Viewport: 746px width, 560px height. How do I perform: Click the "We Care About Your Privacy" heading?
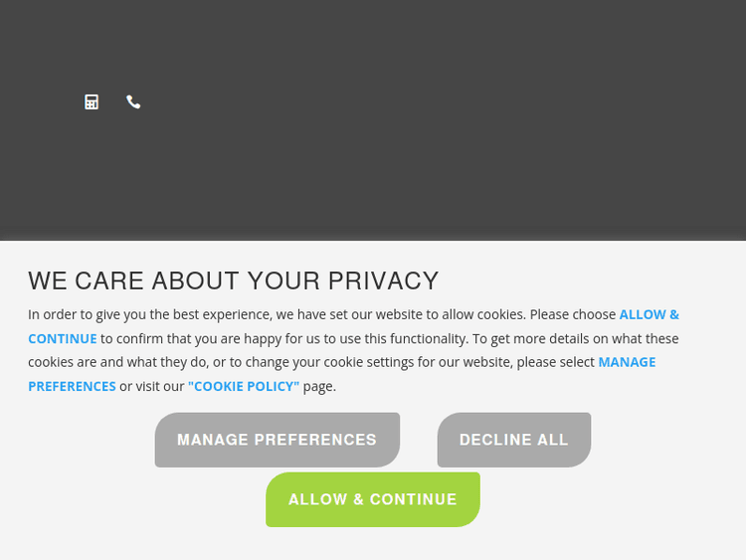pos(234,280)
